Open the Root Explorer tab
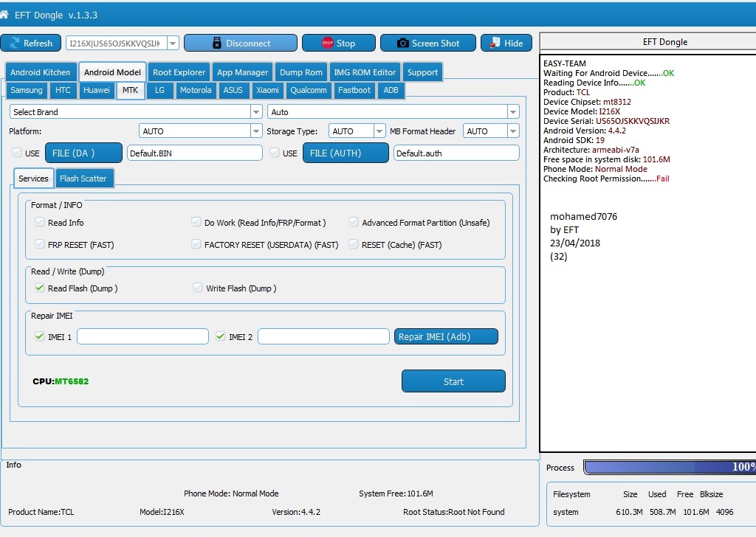Viewport: 756px width, 537px height. (x=179, y=72)
